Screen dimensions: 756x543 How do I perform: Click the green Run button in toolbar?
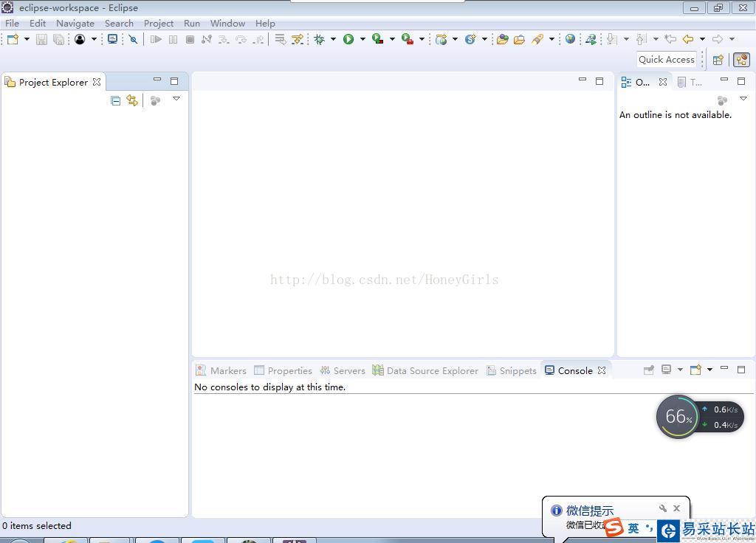(x=348, y=39)
